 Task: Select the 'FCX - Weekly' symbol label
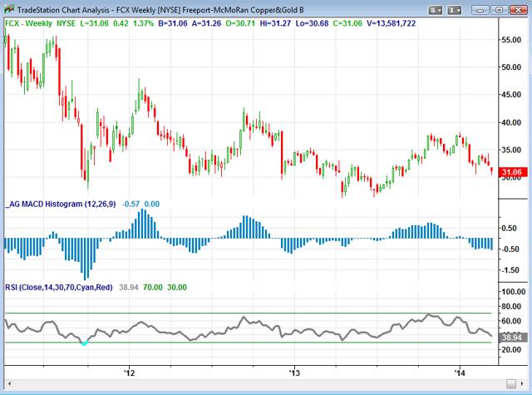point(28,23)
